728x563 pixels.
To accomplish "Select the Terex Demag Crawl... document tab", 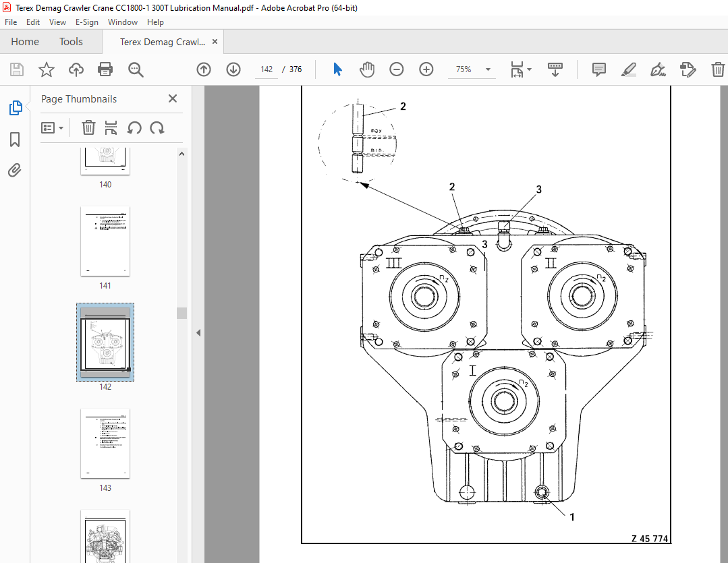I will click(163, 42).
